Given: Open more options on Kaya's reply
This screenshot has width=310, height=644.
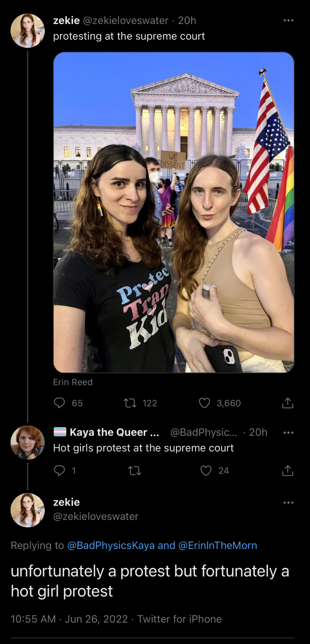Looking at the screenshot, I should (288, 432).
